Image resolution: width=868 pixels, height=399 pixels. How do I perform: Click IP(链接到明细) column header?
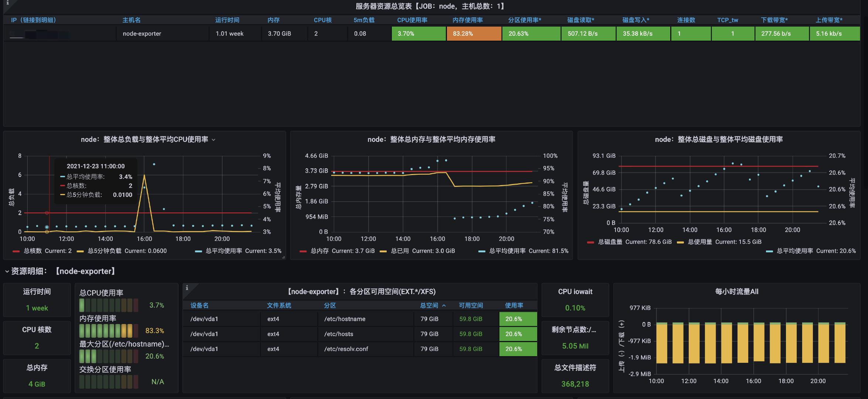[33, 20]
